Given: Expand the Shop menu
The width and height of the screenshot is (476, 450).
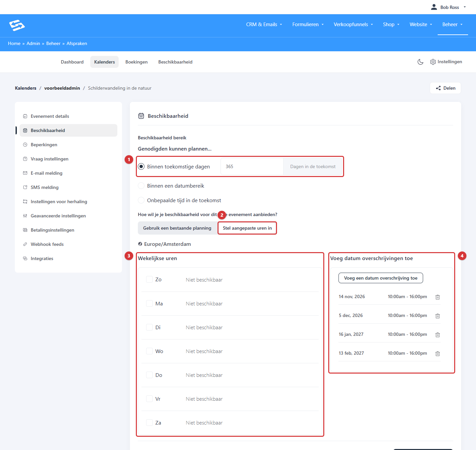Looking at the screenshot, I should point(391,24).
